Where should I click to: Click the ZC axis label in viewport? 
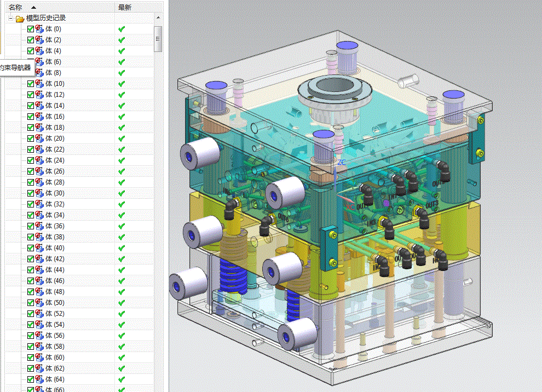342,162
